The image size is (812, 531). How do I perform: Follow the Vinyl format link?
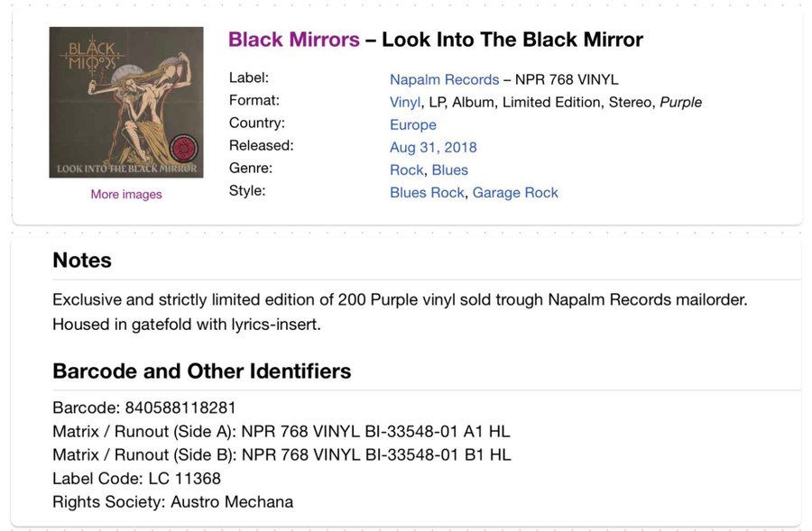[405, 102]
